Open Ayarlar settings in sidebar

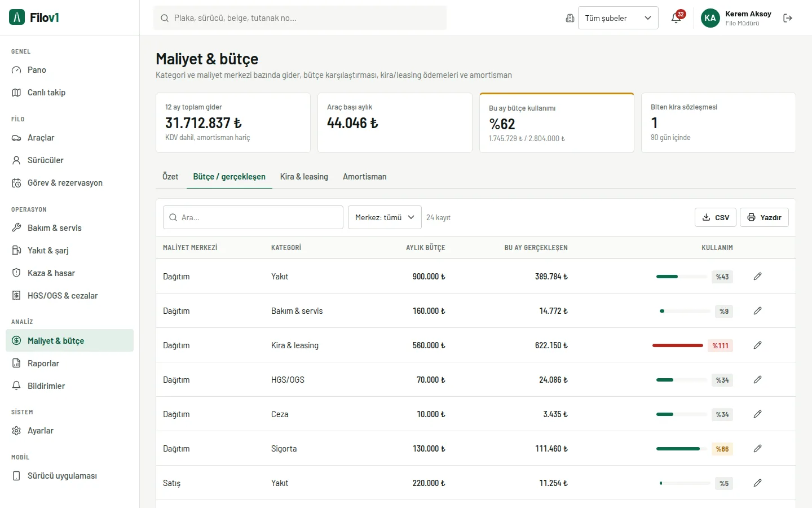pos(69,431)
